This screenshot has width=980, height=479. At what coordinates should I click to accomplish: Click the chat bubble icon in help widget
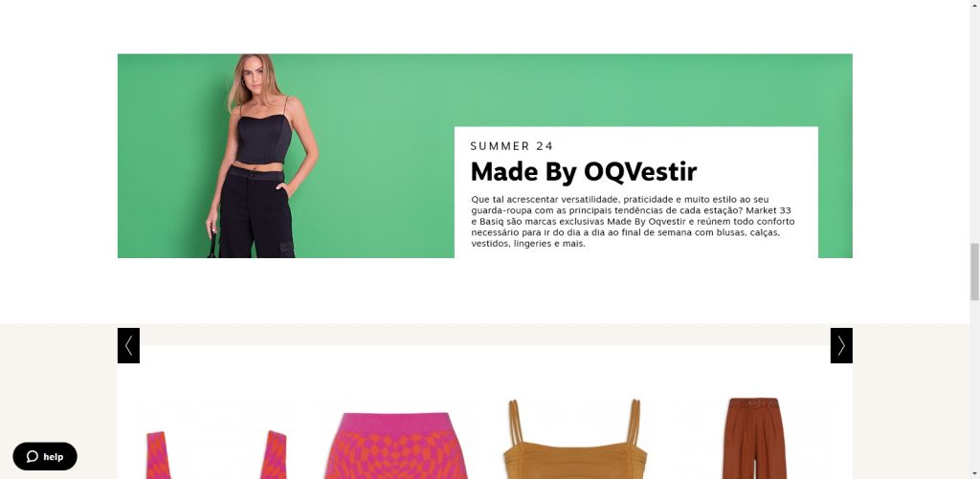pyautogui.click(x=33, y=456)
